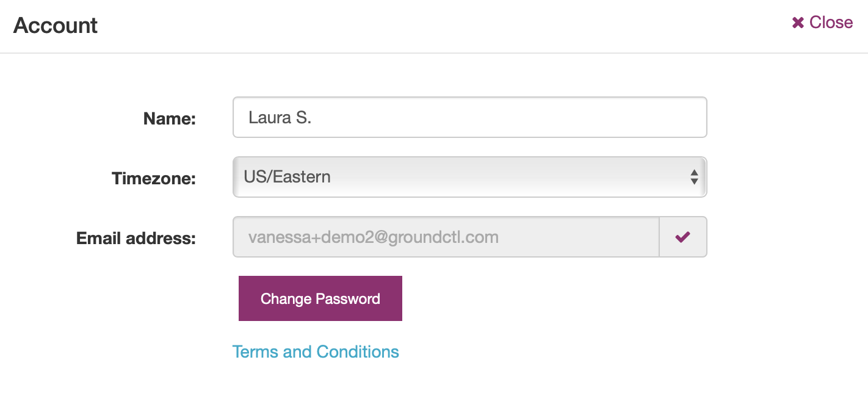The image size is (868, 404).
Task: Open the Terms and Conditions link
Action: [x=316, y=352]
